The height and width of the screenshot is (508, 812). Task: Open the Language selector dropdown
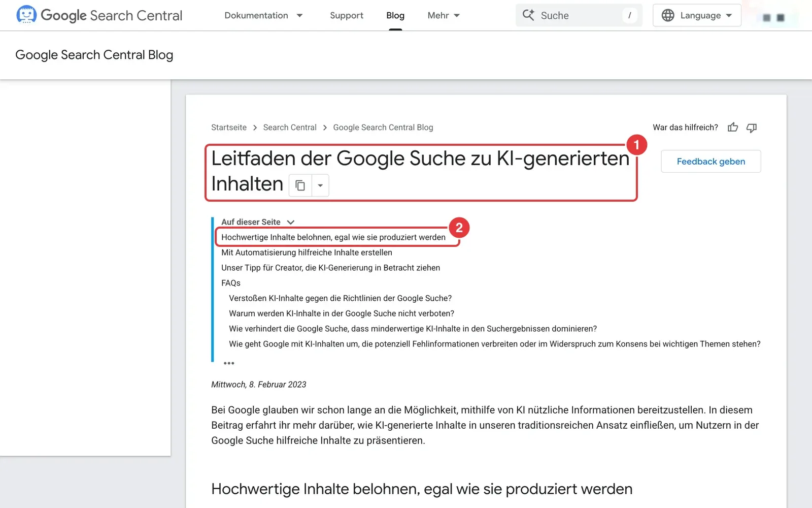click(697, 15)
